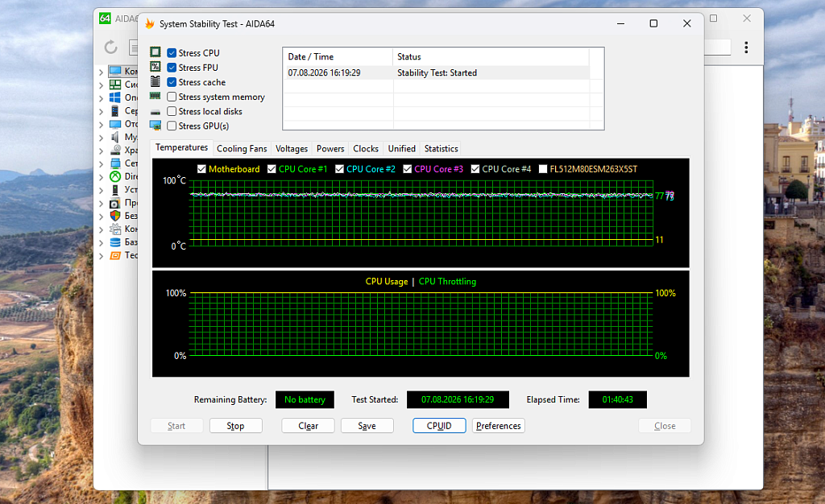825x504 pixels.
Task: Switch to the Cooling Fans tab
Action: click(x=242, y=149)
